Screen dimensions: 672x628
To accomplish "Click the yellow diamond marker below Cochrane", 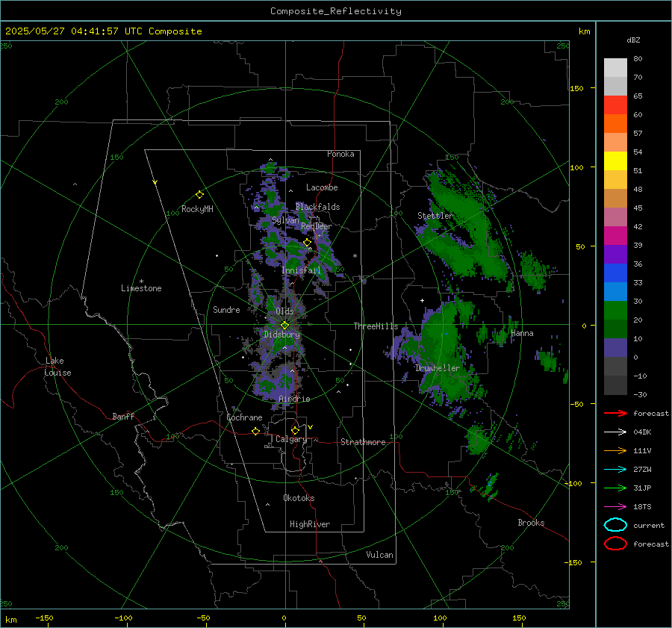I will click(255, 432).
